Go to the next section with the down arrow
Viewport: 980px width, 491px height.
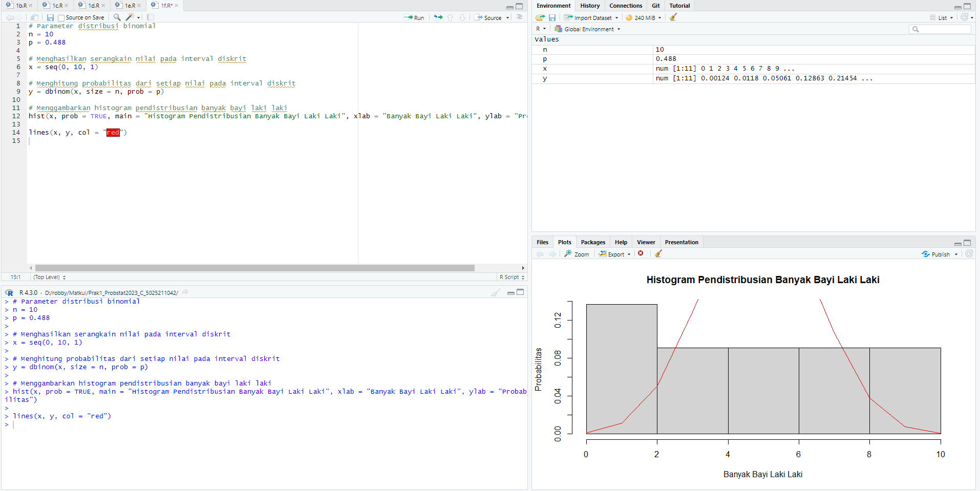click(462, 17)
